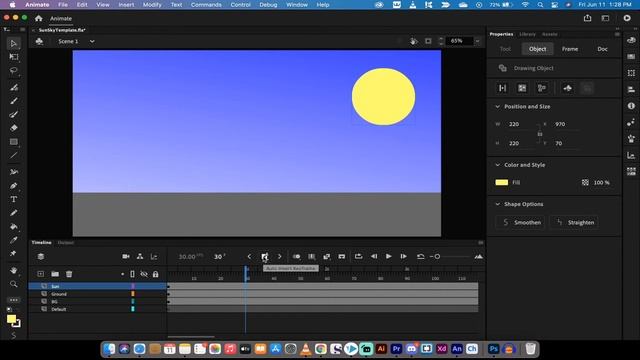The image size is (640, 360).
Task: Open the Info panel icon in right dock
Action: click(x=631, y=106)
